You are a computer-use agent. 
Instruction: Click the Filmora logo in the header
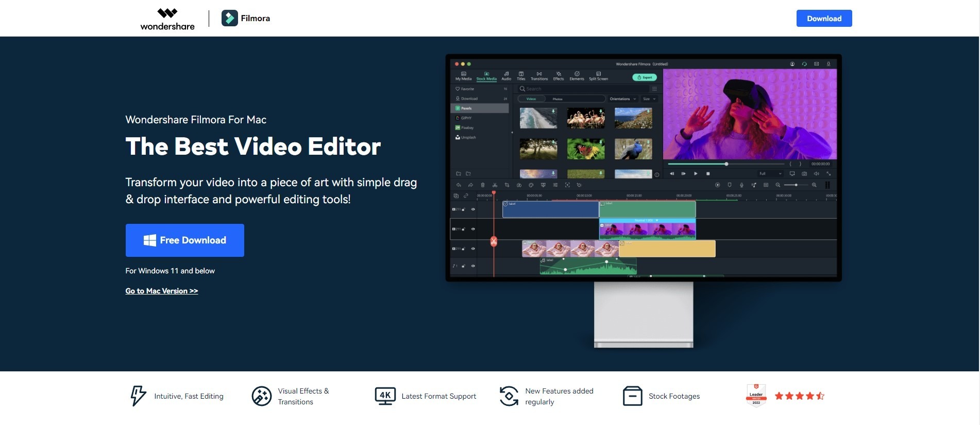[246, 18]
